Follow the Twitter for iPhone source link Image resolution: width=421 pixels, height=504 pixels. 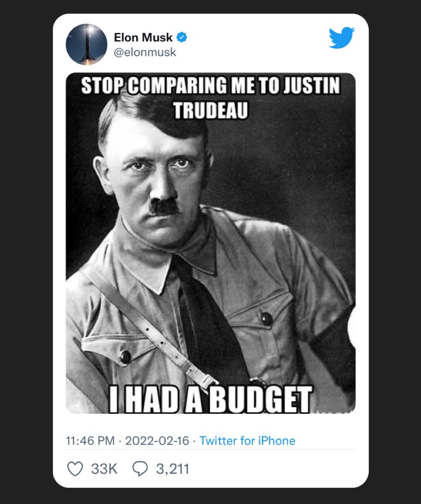247,441
